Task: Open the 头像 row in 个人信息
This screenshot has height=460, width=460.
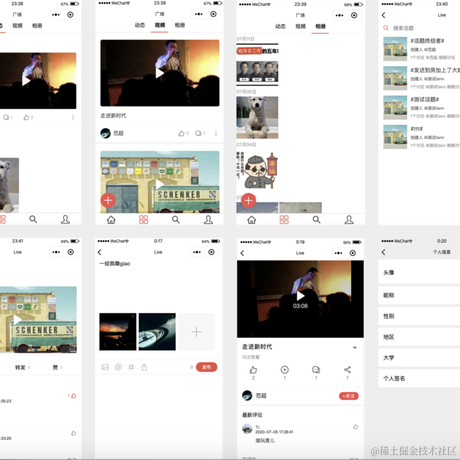Action: (419, 272)
